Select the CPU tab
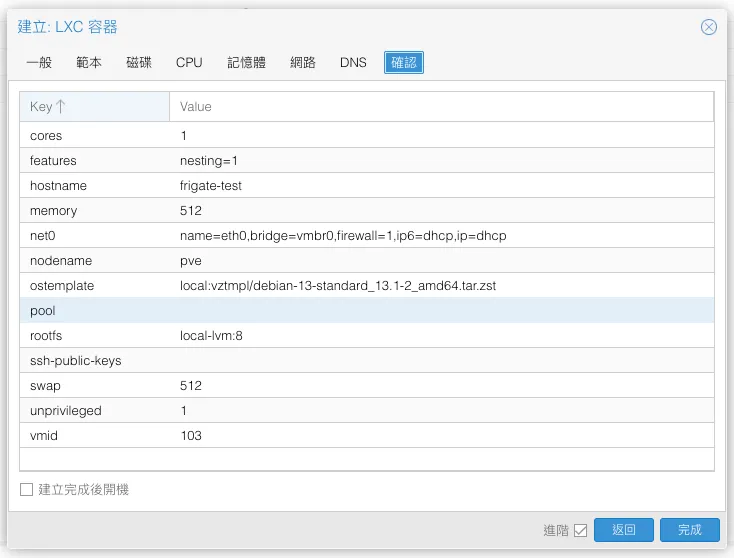The width and height of the screenshot is (734, 558). [x=189, y=63]
